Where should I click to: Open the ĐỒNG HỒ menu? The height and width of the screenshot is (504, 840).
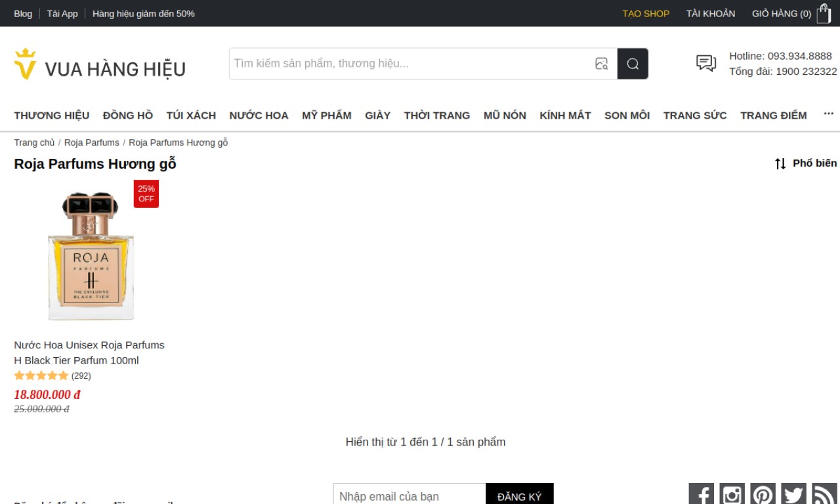[128, 115]
